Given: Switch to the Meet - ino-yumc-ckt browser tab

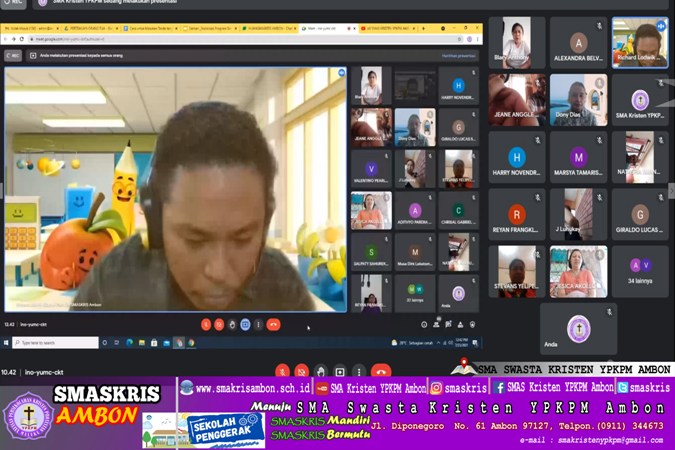Looking at the screenshot, I should coord(328,28).
